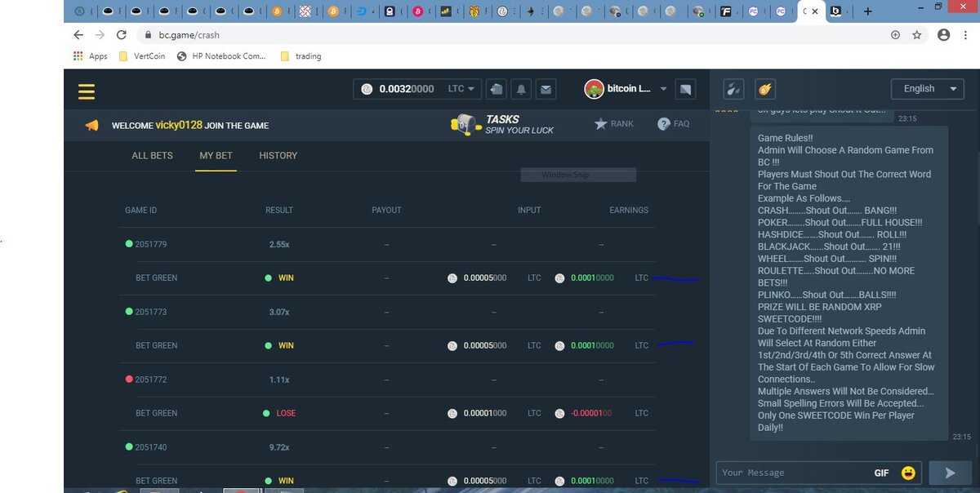
Task: Send the chat message with arrow button
Action: [949, 473]
